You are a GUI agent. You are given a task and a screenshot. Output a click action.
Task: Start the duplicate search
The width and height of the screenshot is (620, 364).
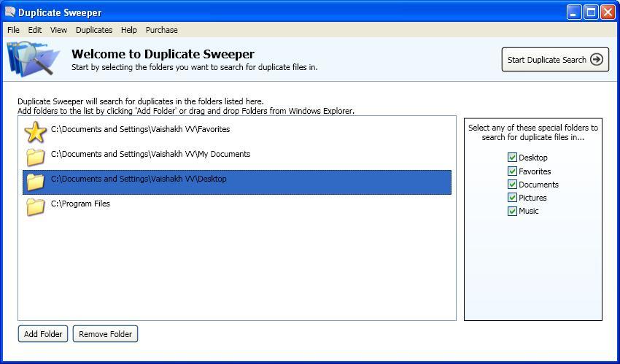point(555,60)
